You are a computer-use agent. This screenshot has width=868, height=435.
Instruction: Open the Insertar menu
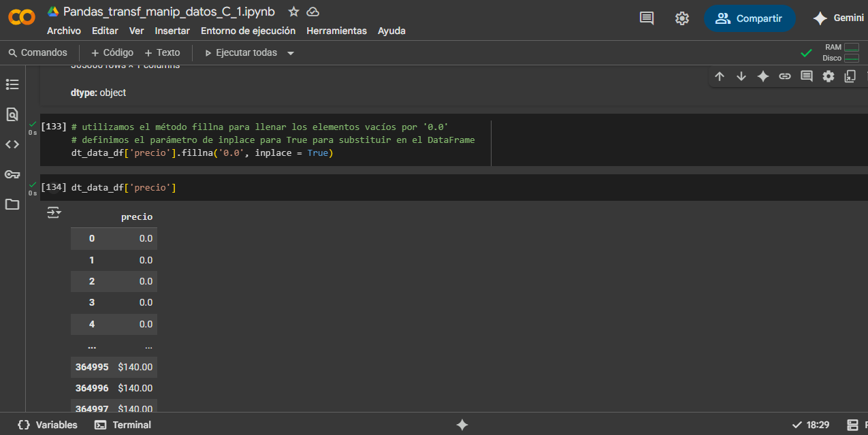click(x=172, y=31)
